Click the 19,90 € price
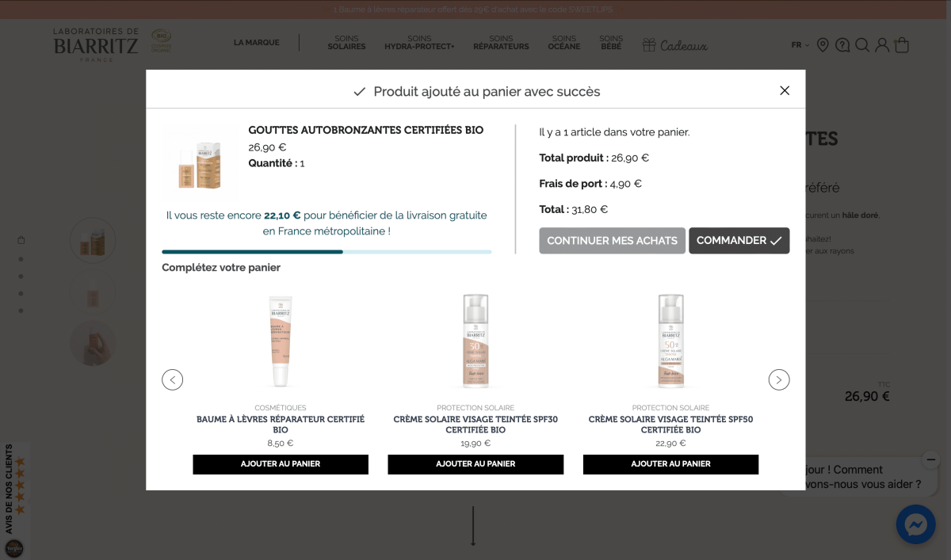 pos(475,444)
